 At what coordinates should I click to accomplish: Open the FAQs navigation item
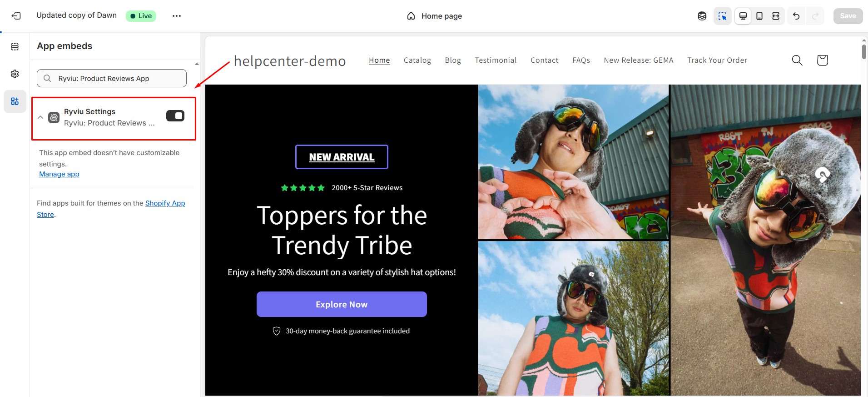pyautogui.click(x=581, y=60)
